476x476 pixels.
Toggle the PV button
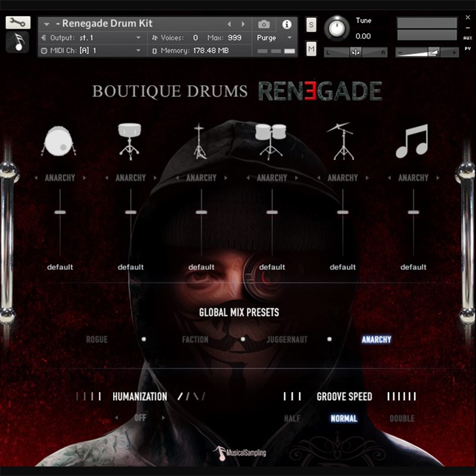click(468, 48)
